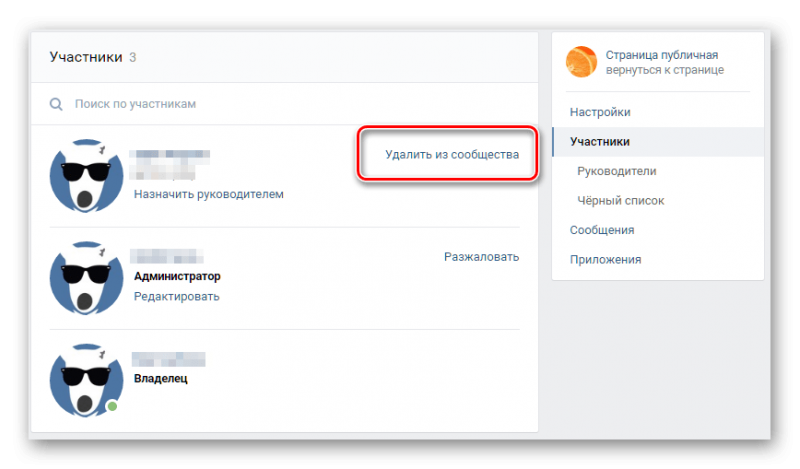The image size is (800, 469).
Task: Open Сообщения in the side menu
Action: (602, 230)
